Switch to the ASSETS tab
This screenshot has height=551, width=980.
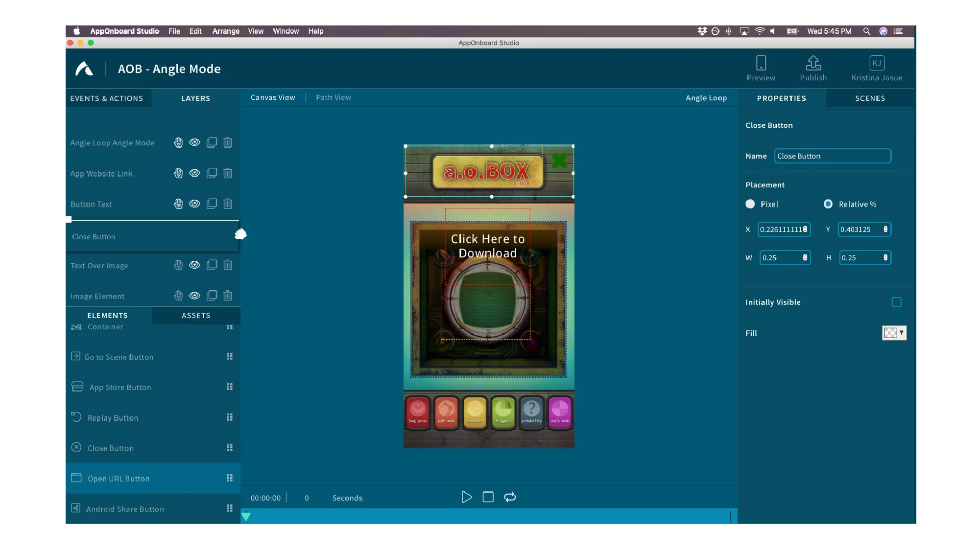coord(195,316)
